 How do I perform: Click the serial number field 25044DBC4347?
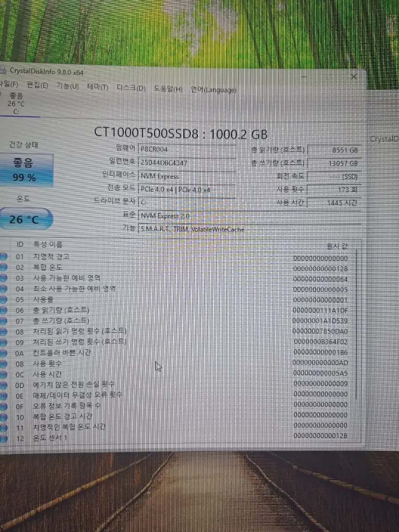click(x=187, y=163)
